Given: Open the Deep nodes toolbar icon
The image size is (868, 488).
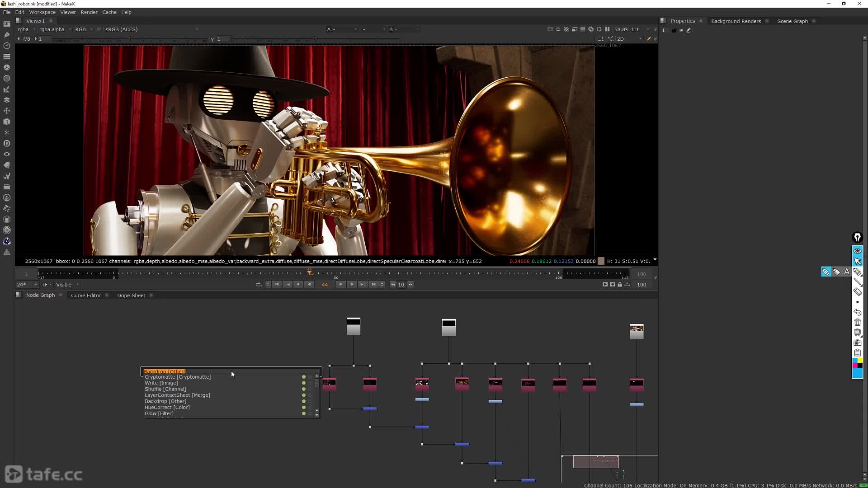Looking at the screenshot, I should (x=7, y=143).
